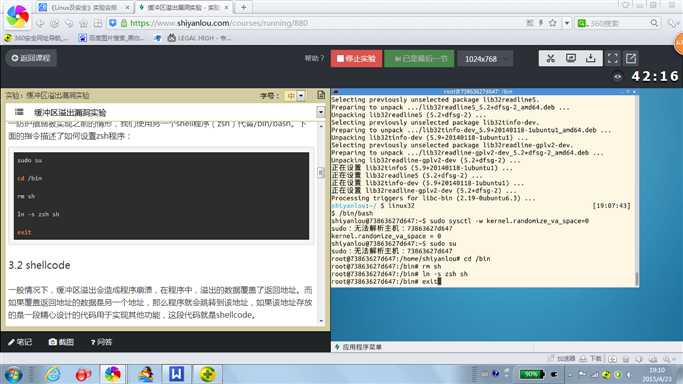This screenshot has height=384, width=683.
Task: Click the red stop experiment button
Action: click(356, 58)
